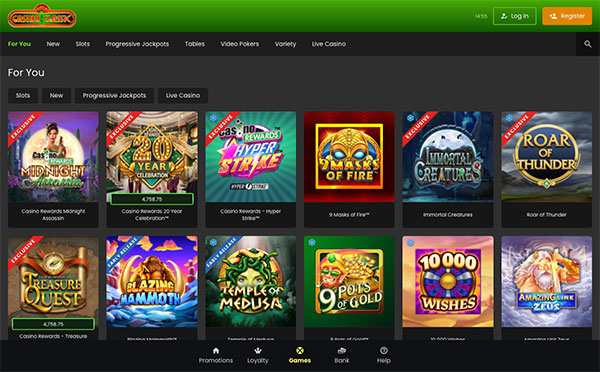Launch the Blazing Mammoth game thumbnail
Viewport: 600px width, 372px height.
coord(152,281)
